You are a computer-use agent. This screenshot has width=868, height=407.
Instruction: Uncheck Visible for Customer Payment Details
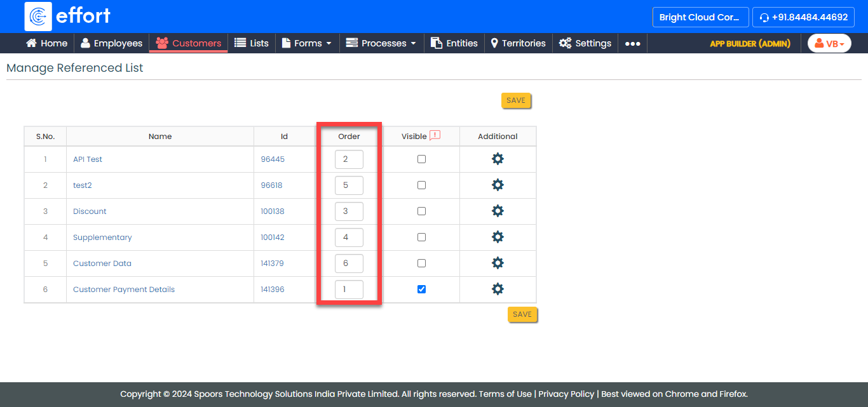421,290
